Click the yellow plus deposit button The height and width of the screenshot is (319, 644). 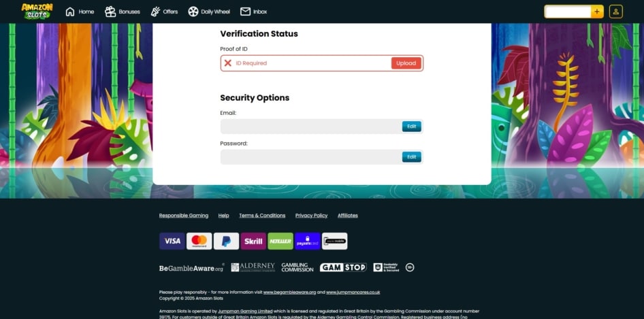point(597,12)
